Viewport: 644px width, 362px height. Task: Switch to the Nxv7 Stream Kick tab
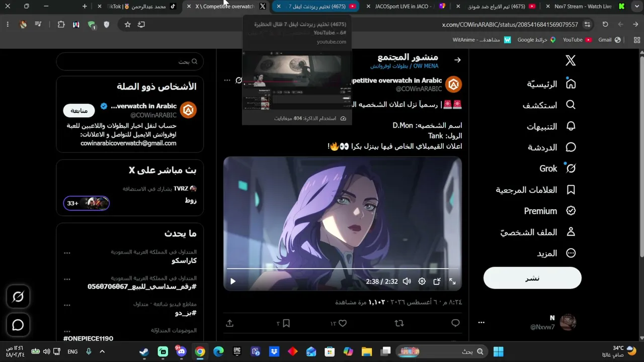[587, 7]
